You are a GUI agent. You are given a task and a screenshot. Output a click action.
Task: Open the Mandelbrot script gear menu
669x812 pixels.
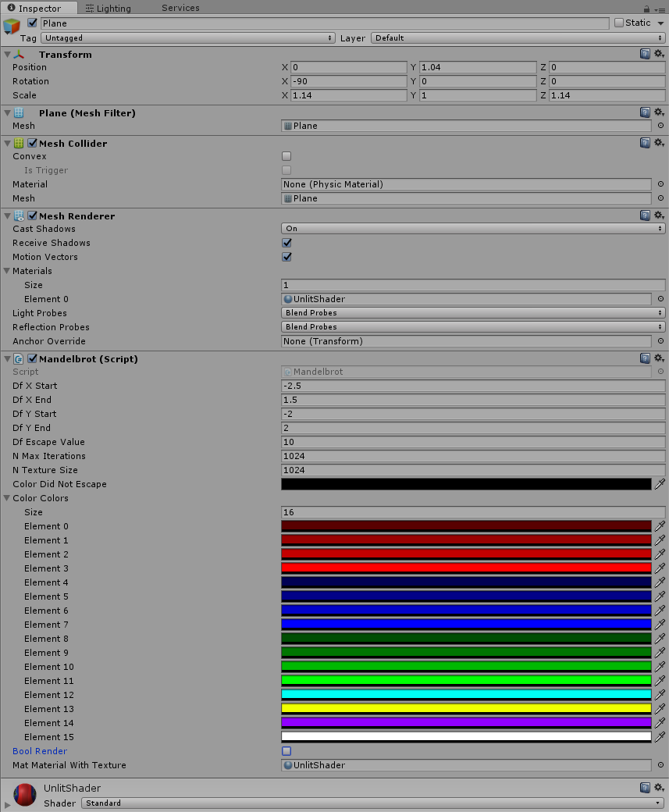tap(659, 358)
